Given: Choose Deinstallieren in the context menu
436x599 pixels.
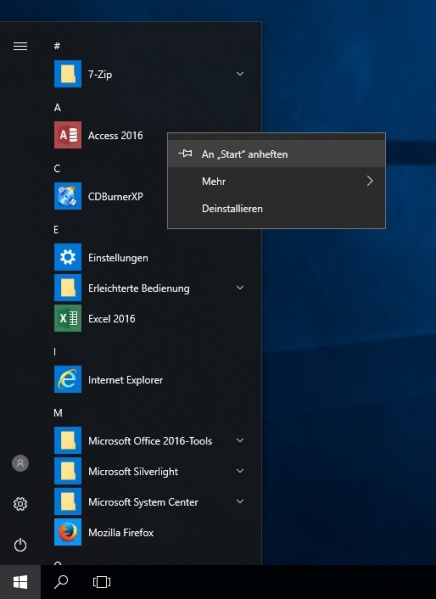Looking at the screenshot, I should tap(276, 209).
